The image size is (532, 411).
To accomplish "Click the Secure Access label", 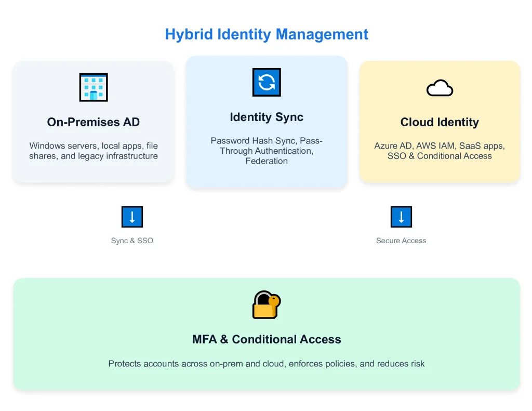I will [401, 241].
